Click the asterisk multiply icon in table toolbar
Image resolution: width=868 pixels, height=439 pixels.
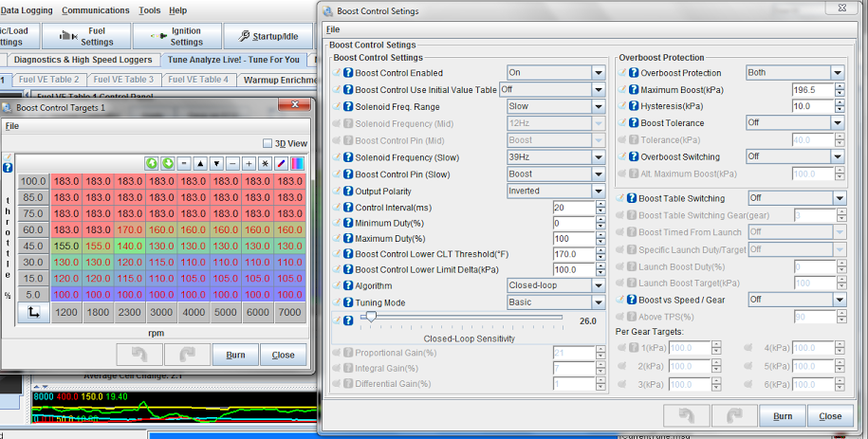coord(266,164)
